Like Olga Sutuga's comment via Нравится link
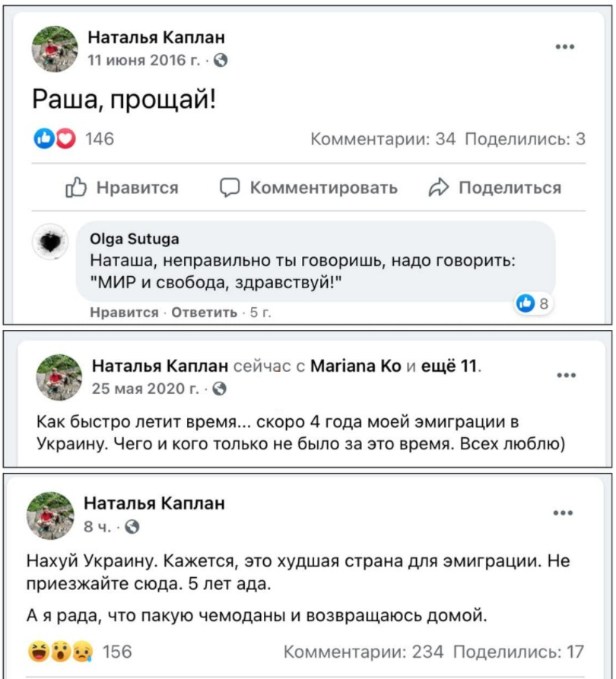Screen dimensions: 616x679 point(124,313)
